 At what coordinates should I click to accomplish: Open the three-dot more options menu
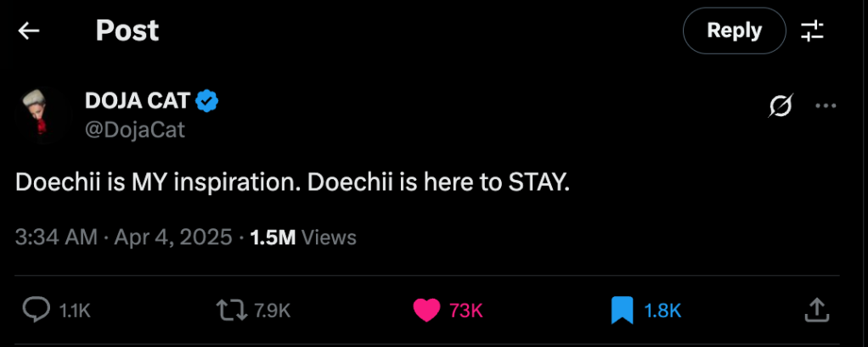coord(826,107)
